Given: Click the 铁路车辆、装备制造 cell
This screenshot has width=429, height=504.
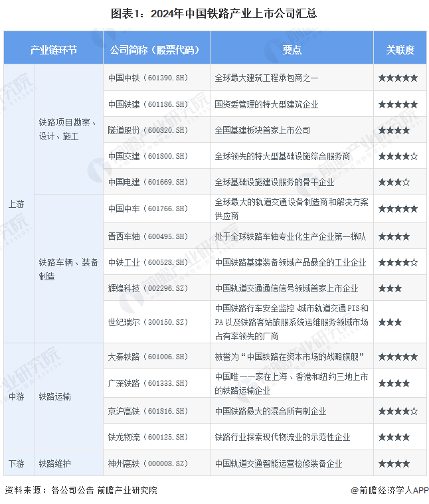Looking at the screenshot, I should [68, 269].
